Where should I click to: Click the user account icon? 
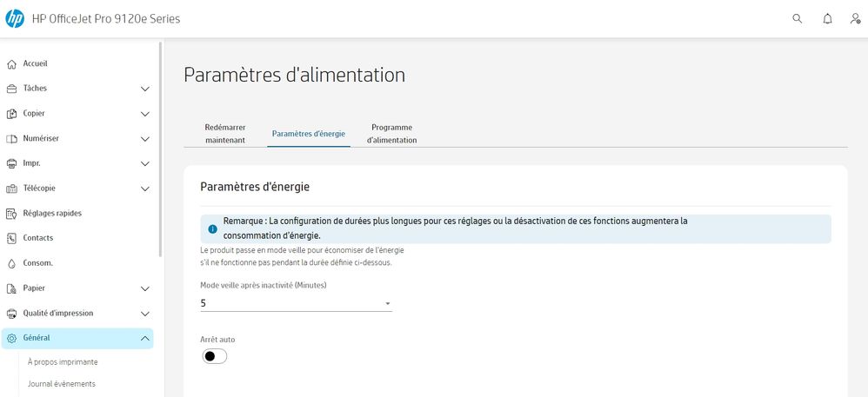pos(855,18)
